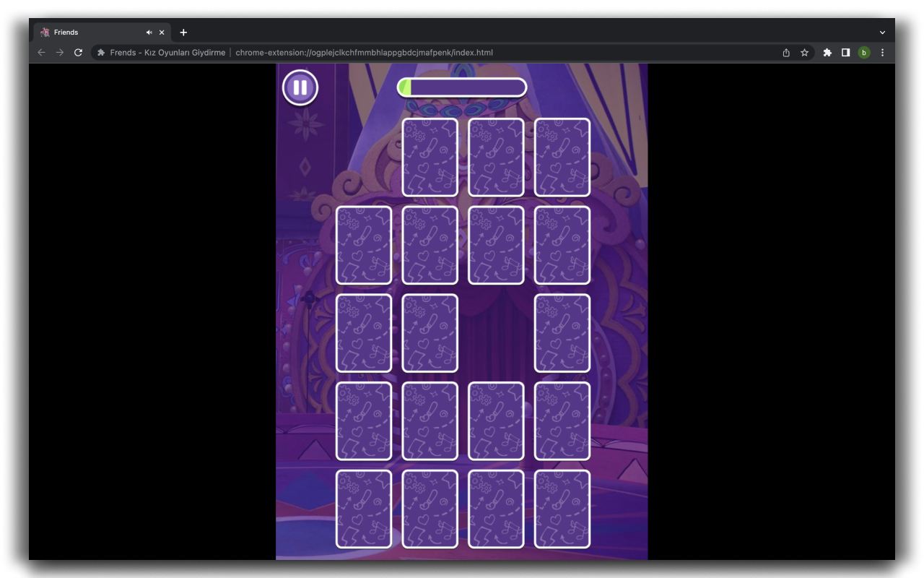Open the browser side panel icon

point(845,53)
